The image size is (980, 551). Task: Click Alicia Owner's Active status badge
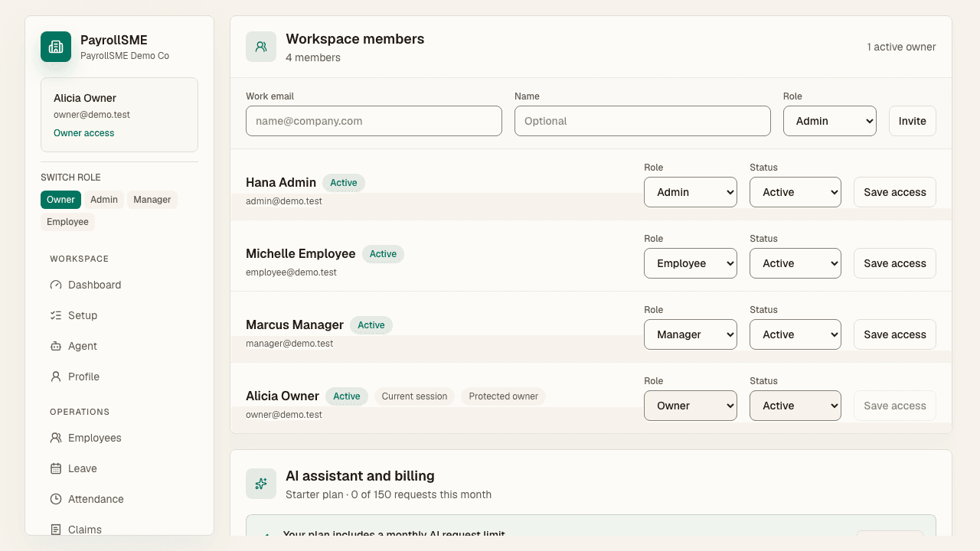tap(347, 396)
